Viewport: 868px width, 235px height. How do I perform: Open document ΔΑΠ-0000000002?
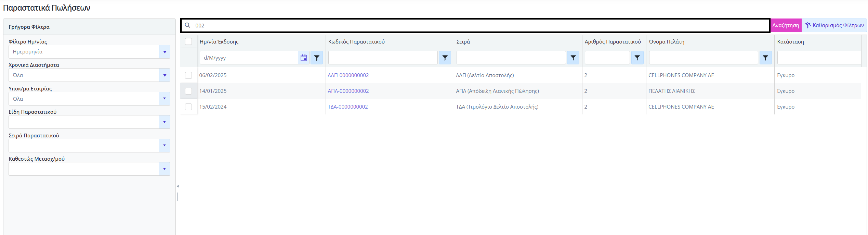point(348,75)
